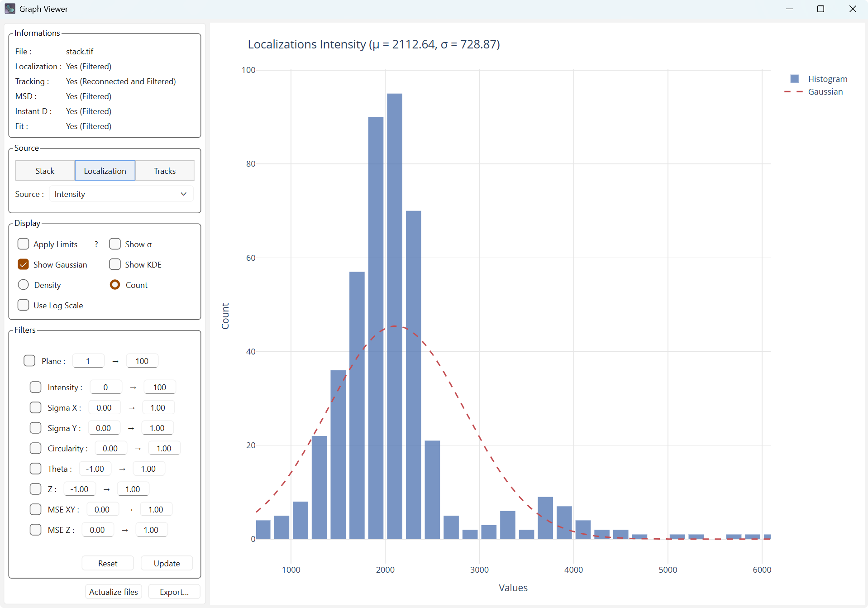The image size is (868, 608).
Task: Disable Show Gaussian
Action: click(23, 264)
